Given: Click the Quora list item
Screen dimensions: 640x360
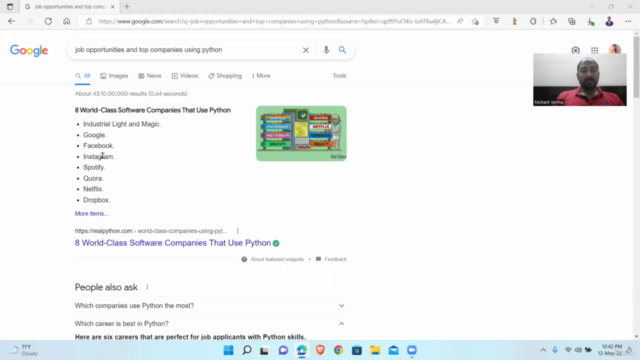Looking at the screenshot, I should point(93,178).
